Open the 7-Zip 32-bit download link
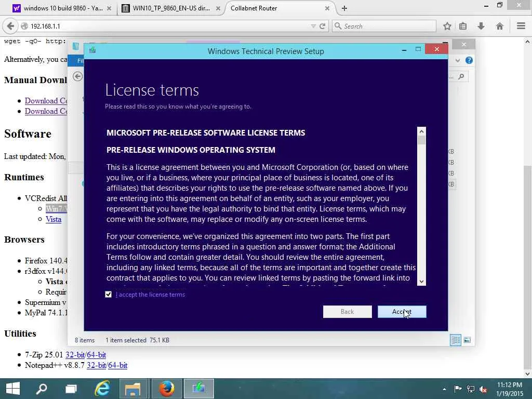Screen dimensions: 532x399 click(75, 355)
